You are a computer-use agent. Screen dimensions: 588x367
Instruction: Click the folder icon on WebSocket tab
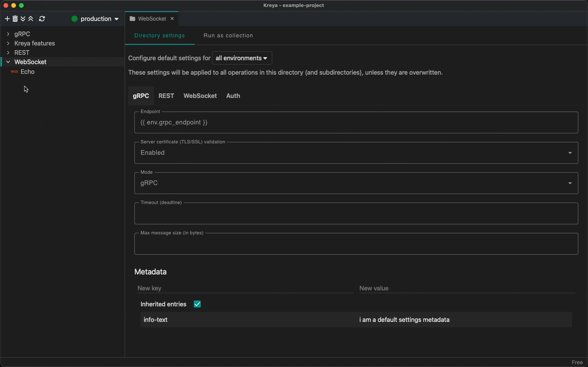(132, 19)
